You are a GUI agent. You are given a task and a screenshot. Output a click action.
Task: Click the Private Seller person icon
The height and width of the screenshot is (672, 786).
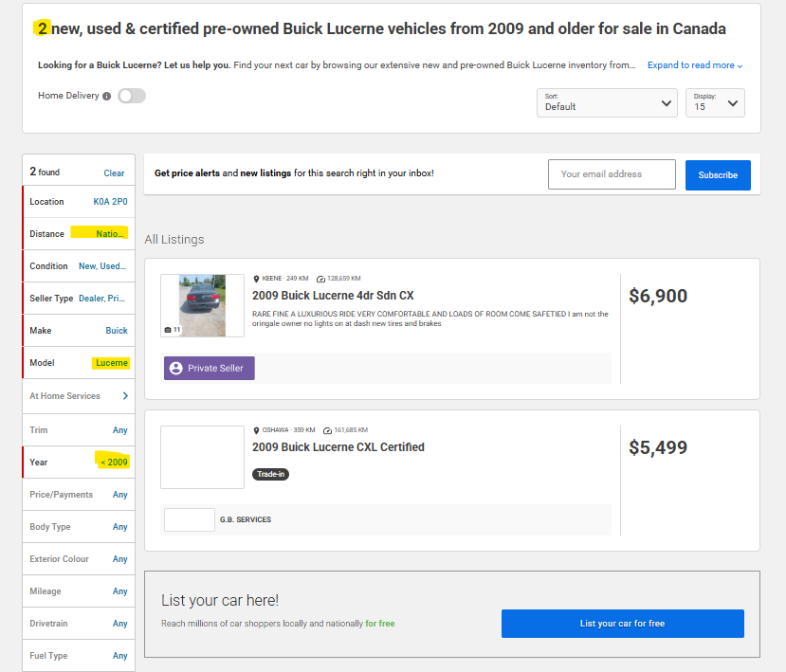tap(176, 368)
